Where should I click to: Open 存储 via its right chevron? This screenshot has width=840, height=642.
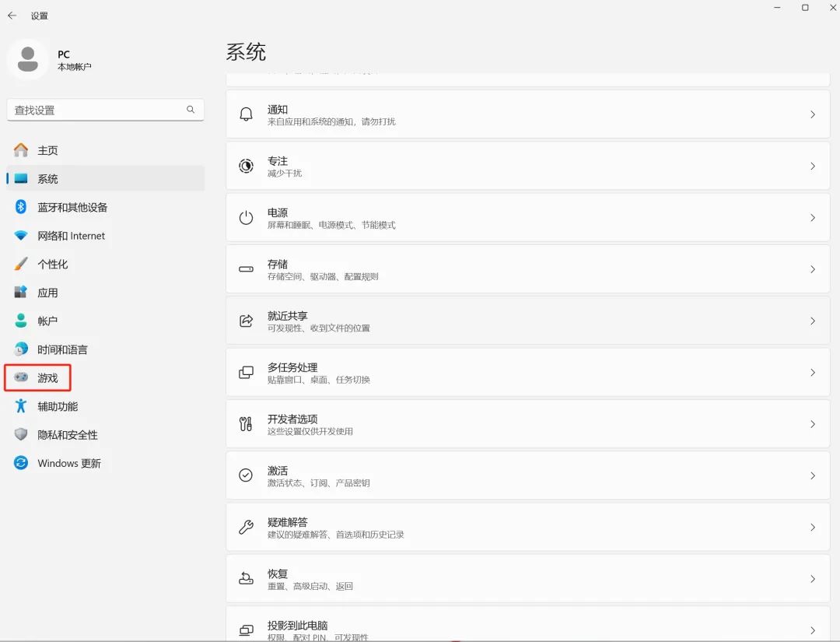click(x=813, y=269)
